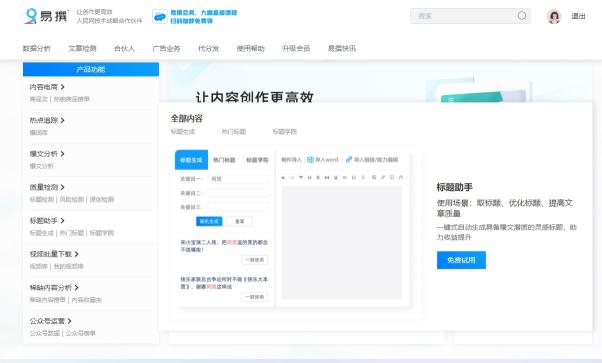Expand the 内容电商 chevron

(62, 87)
